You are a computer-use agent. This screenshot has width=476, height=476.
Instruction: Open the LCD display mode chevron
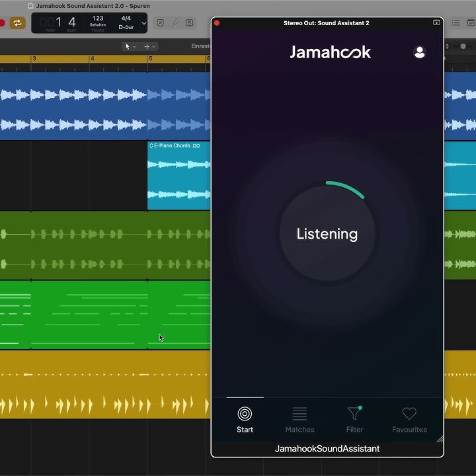coord(144,23)
